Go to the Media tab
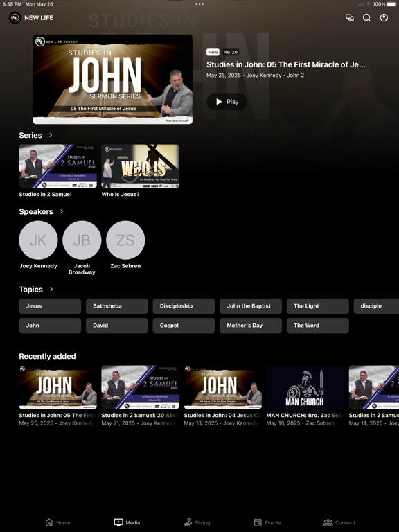399x532 pixels. tap(127, 522)
